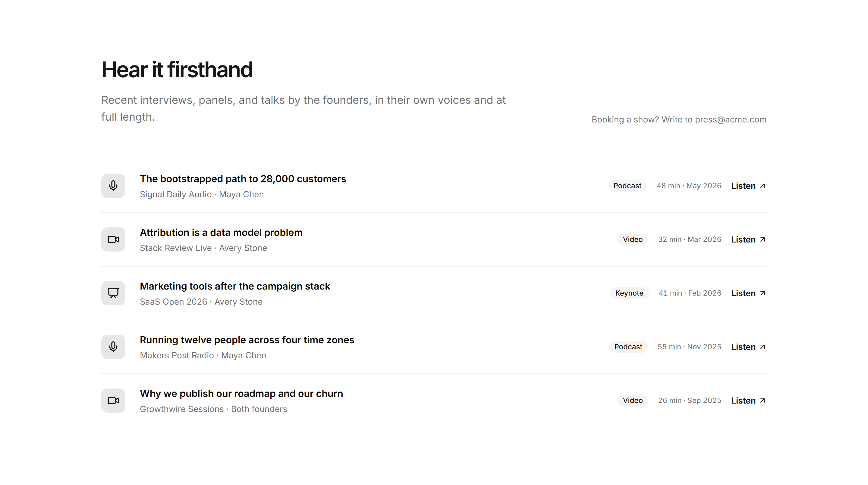Click the microphone icon for the bootstrapped path episode
868x485 pixels.
(x=113, y=185)
